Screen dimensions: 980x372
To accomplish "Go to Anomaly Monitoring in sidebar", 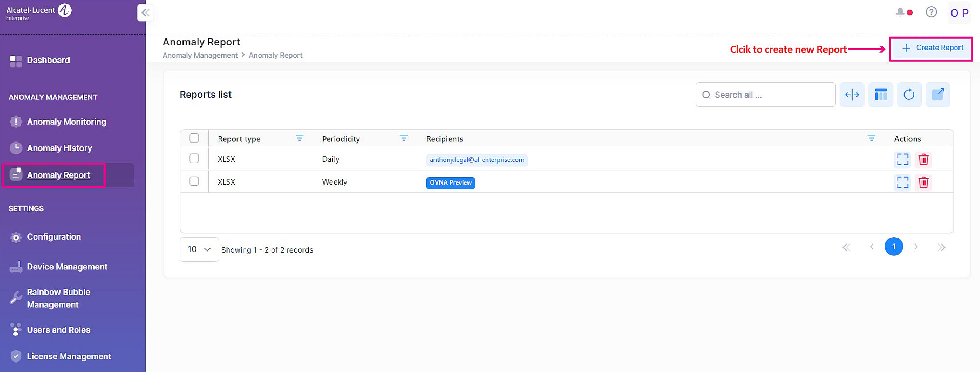I will (66, 122).
